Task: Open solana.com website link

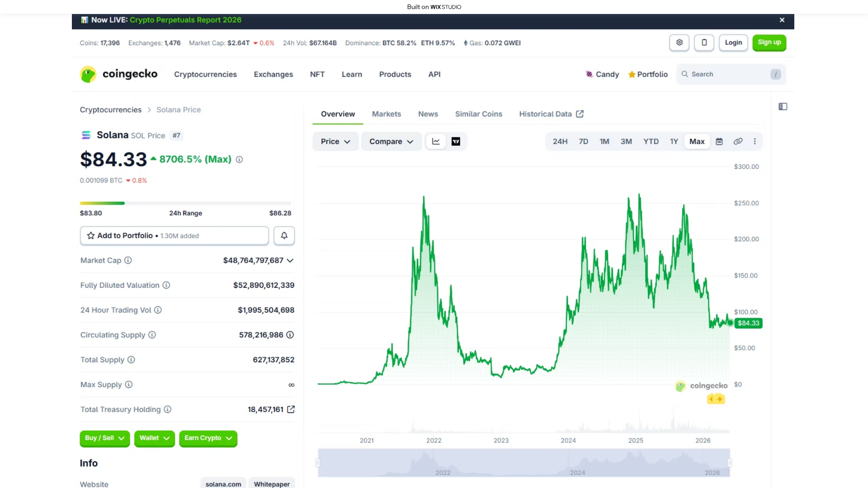Action: point(223,484)
